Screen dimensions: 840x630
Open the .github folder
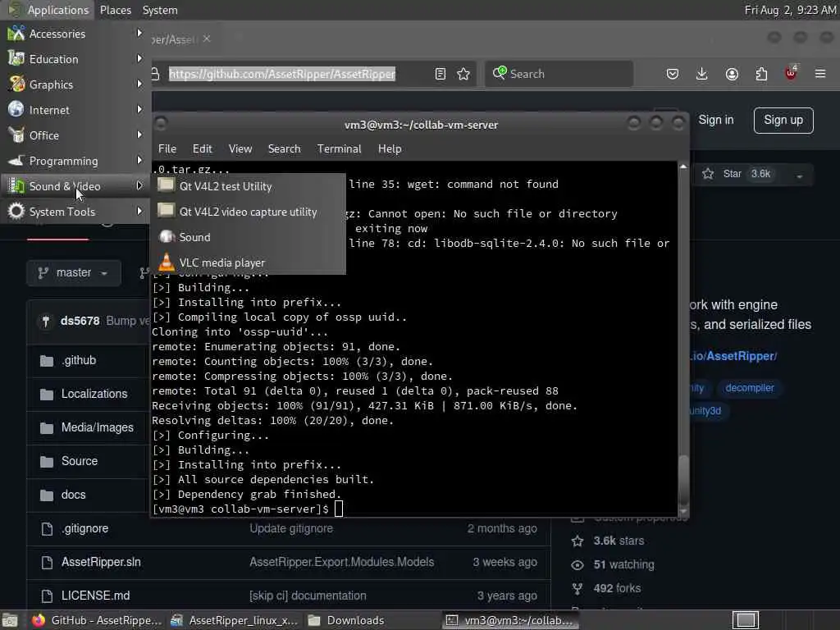tap(79, 360)
